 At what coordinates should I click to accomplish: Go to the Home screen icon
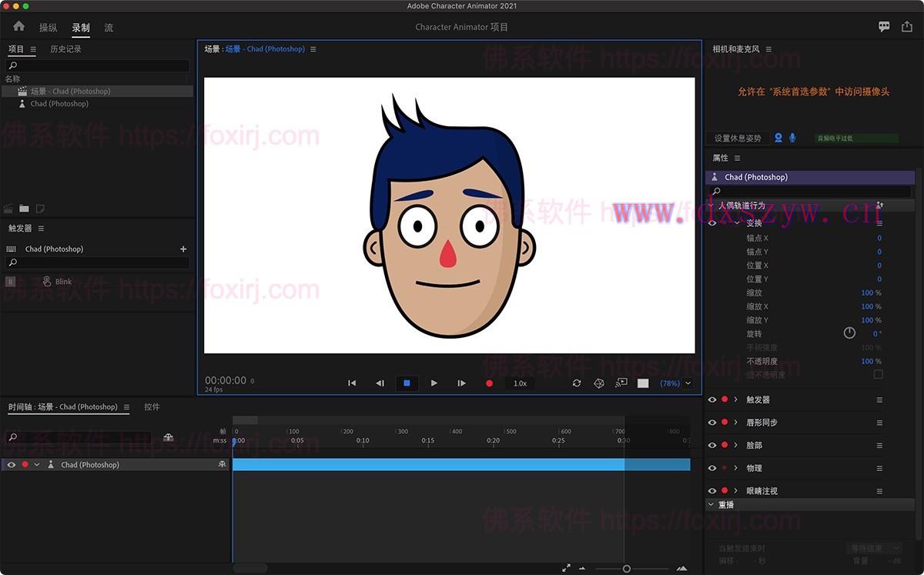(x=18, y=26)
